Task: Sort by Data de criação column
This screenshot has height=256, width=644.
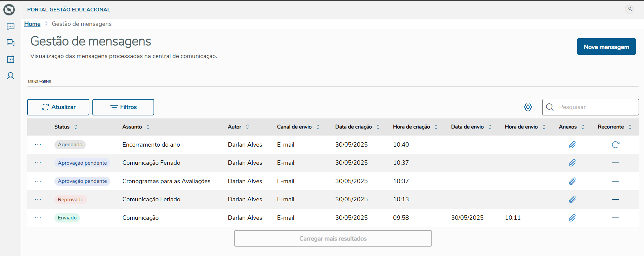Action: click(378, 127)
